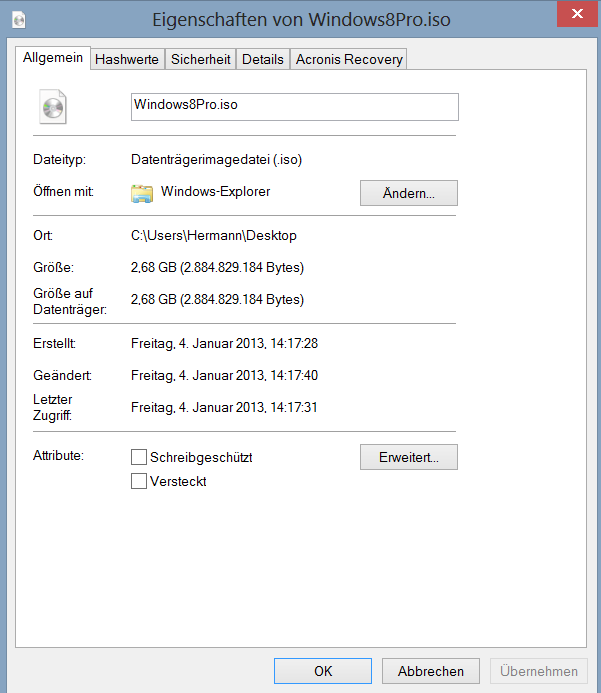The height and width of the screenshot is (693, 601).
Task: Switch to the Allgemein tab
Action: pyautogui.click(x=53, y=58)
